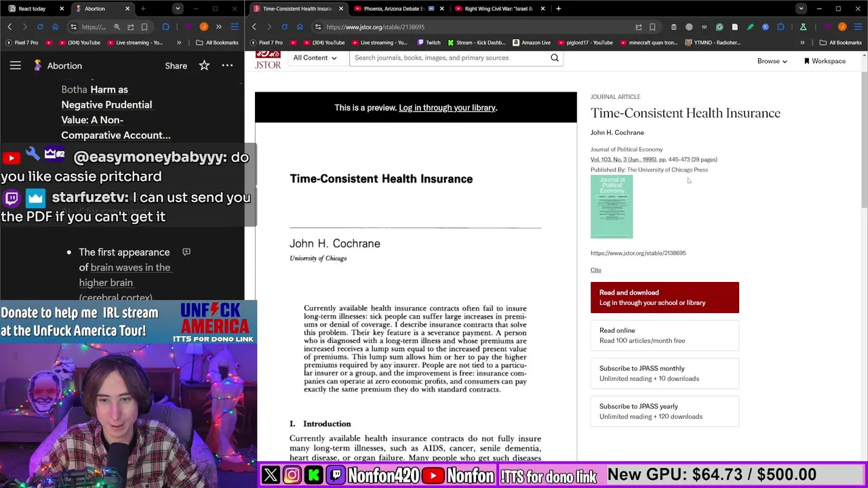
Task: Open Workspace in JSTOR header
Action: (x=825, y=61)
